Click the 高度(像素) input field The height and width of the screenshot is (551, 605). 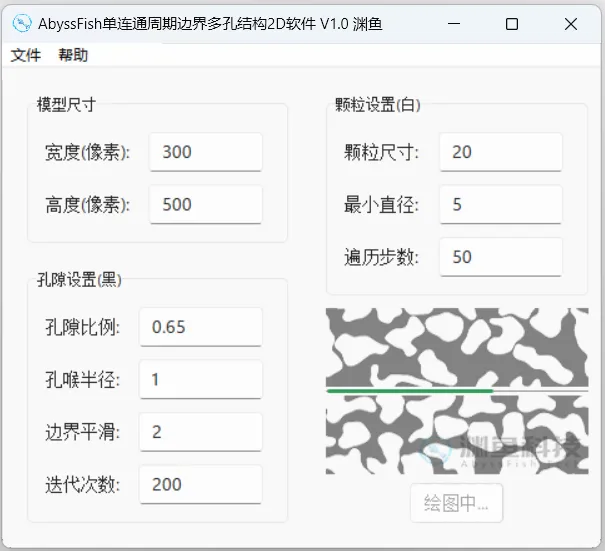point(206,204)
